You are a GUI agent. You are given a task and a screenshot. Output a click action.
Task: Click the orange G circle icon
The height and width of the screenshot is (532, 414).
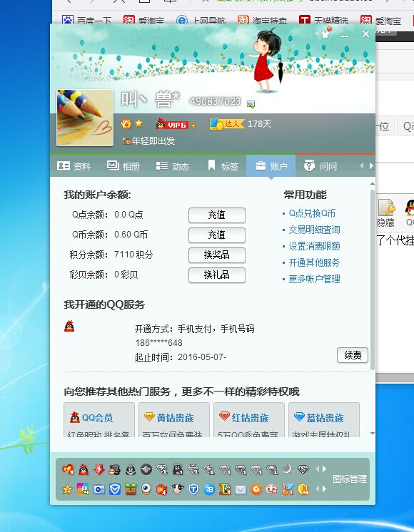point(256,489)
